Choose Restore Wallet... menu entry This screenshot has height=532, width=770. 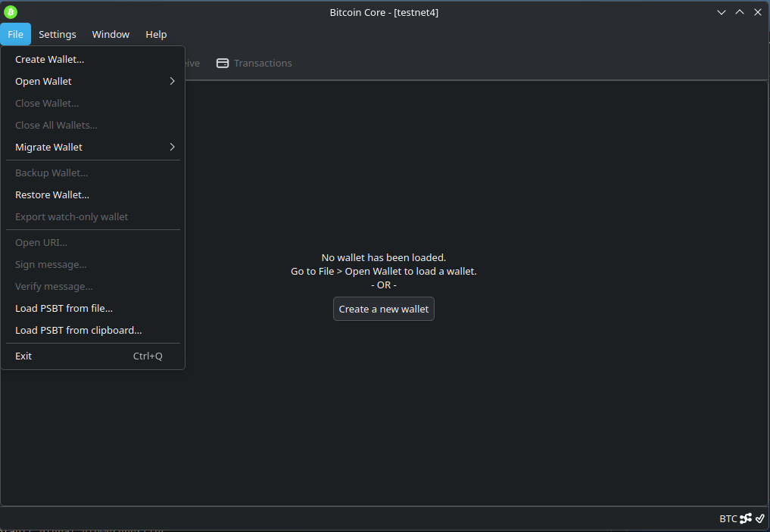click(x=93, y=194)
